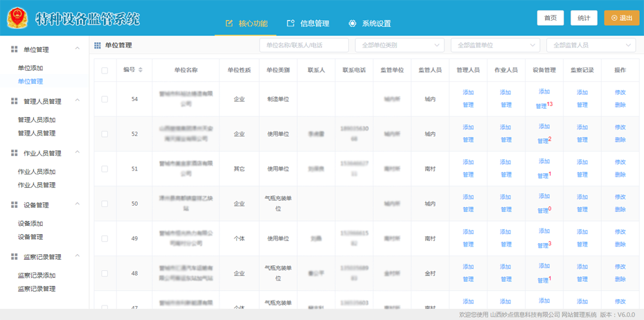This screenshot has height=320, width=644.
Task: Check the checkbox for row 54
Action: 105,99
